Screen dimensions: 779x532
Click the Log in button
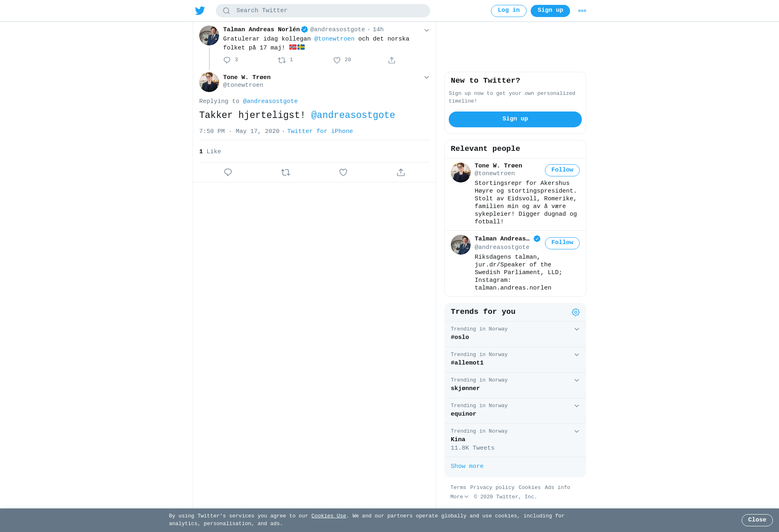coord(509,11)
